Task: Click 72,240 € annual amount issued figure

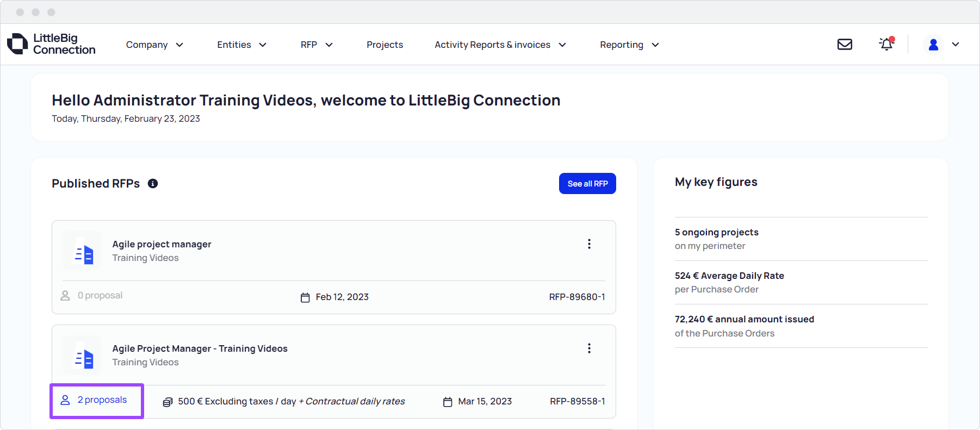Action: [x=745, y=319]
